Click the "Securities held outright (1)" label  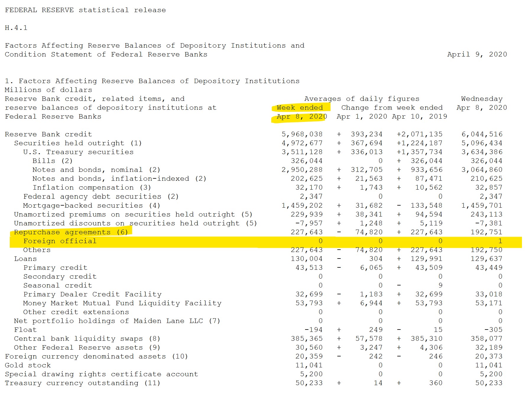click(x=78, y=143)
